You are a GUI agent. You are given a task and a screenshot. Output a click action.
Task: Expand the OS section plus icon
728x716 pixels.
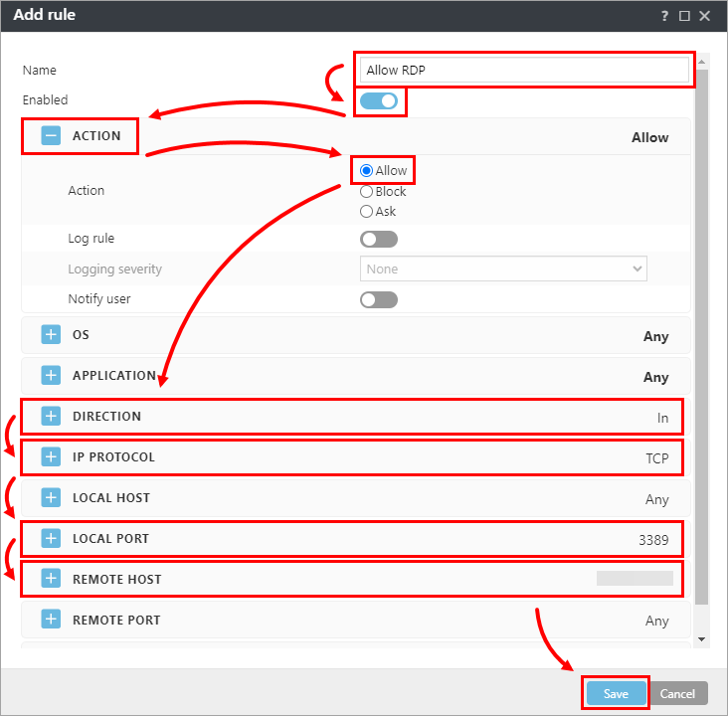pos(51,335)
